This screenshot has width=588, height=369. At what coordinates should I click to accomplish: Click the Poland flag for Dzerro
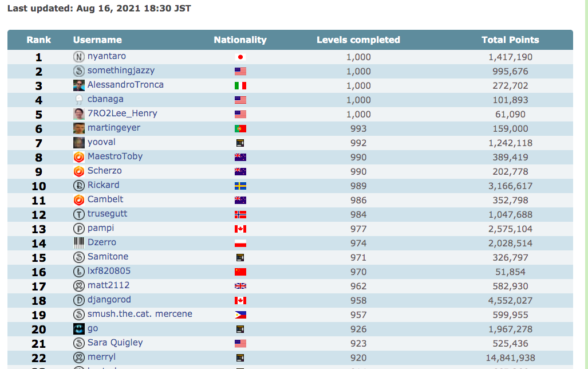point(240,244)
